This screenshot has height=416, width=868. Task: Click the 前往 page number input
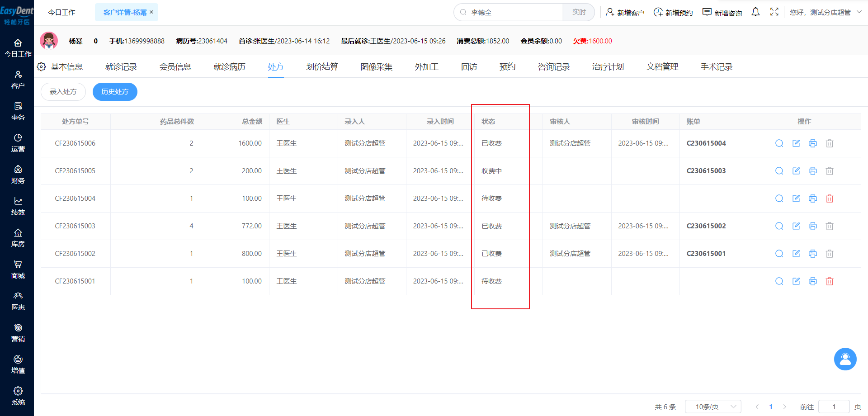pyautogui.click(x=834, y=407)
